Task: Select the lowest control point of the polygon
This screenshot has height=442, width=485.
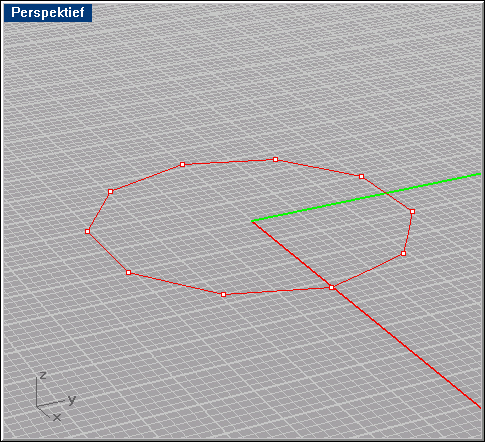Action: click(223, 295)
